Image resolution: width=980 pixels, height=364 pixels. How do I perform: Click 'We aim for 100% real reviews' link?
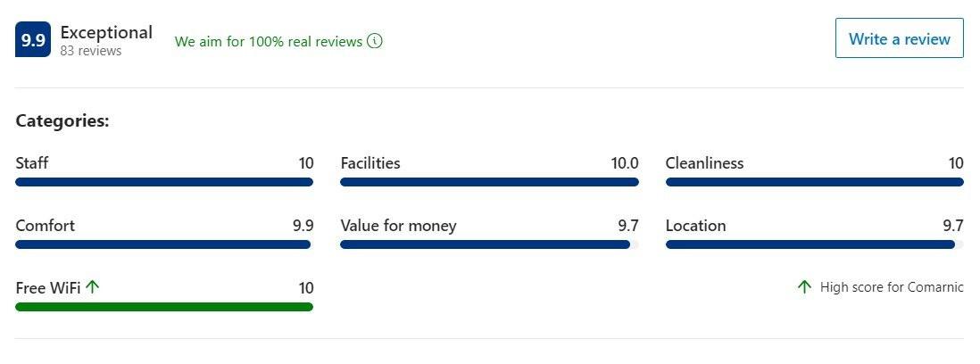coord(269,42)
